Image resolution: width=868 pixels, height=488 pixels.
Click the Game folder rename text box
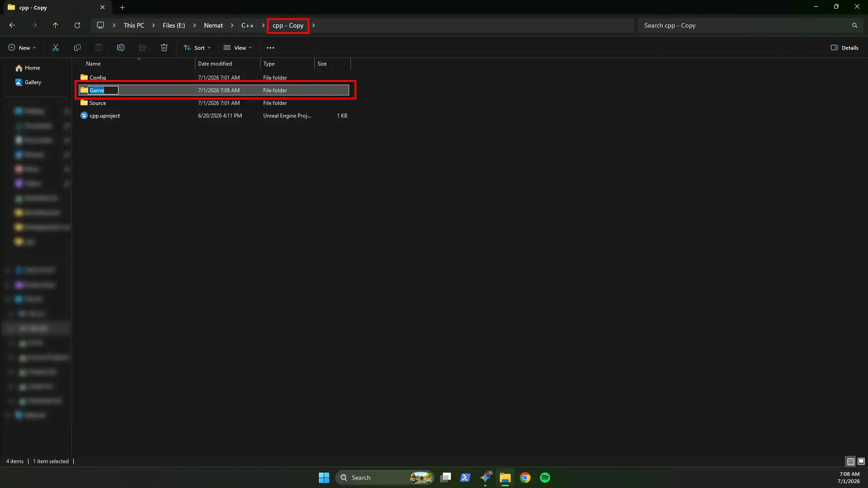point(103,90)
